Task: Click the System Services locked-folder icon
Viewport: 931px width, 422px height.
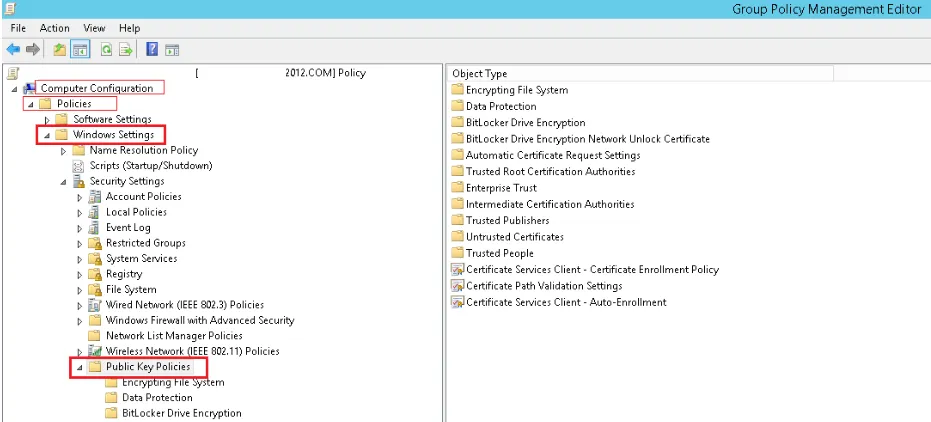Action: pyautogui.click(x=95, y=258)
